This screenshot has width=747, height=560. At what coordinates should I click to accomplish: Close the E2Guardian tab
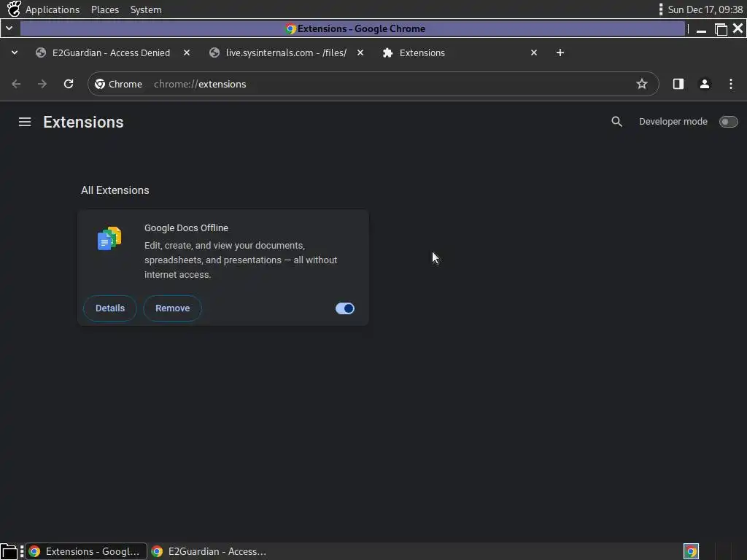click(187, 52)
